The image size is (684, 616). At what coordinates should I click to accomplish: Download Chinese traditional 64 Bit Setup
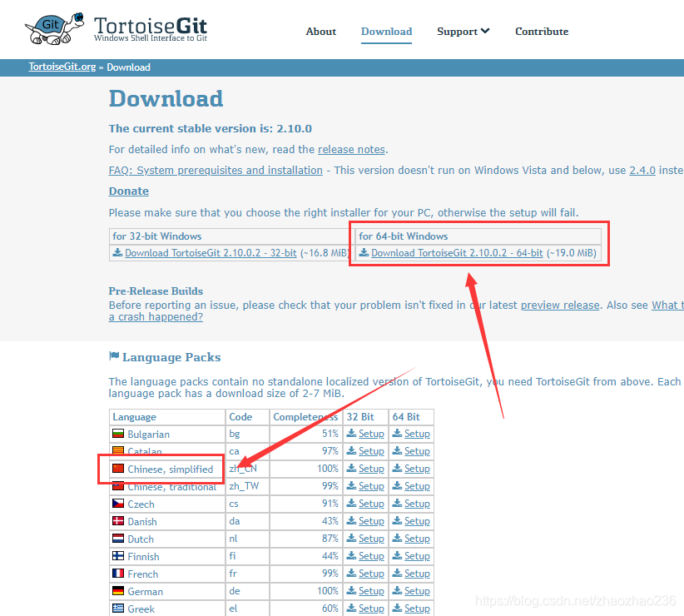[417, 486]
